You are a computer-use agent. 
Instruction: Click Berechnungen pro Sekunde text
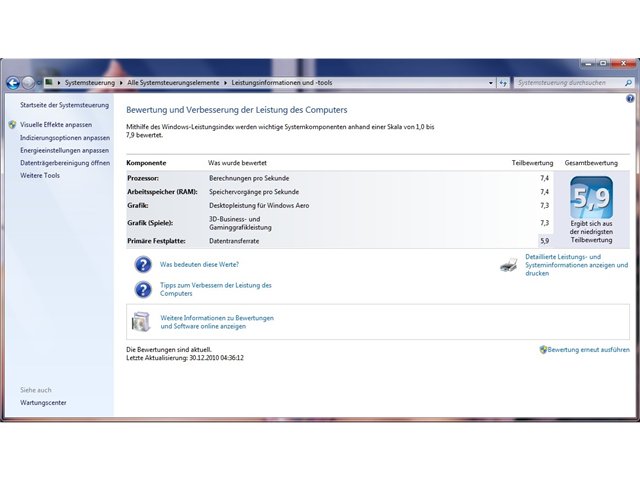point(249,178)
